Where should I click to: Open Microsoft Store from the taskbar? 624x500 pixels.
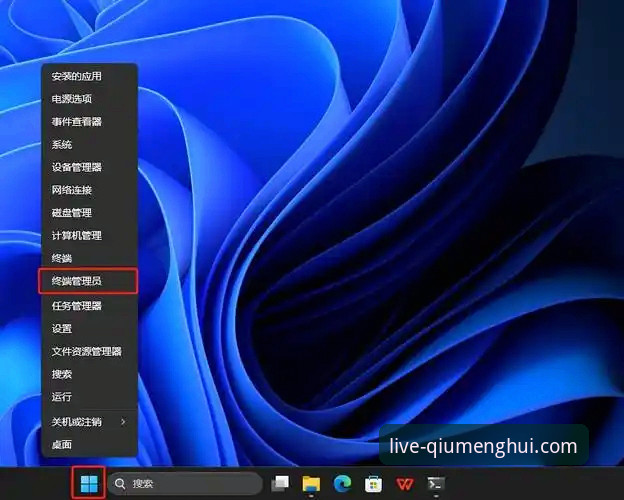373,484
